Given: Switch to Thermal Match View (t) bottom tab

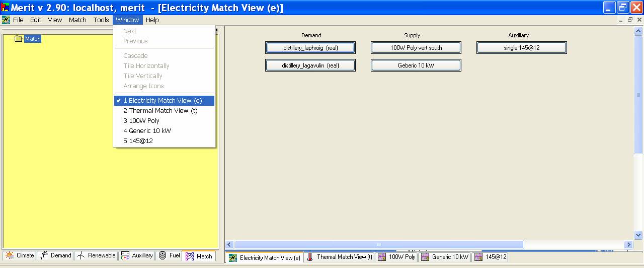Looking at the screenshot, I should (340, 257).
